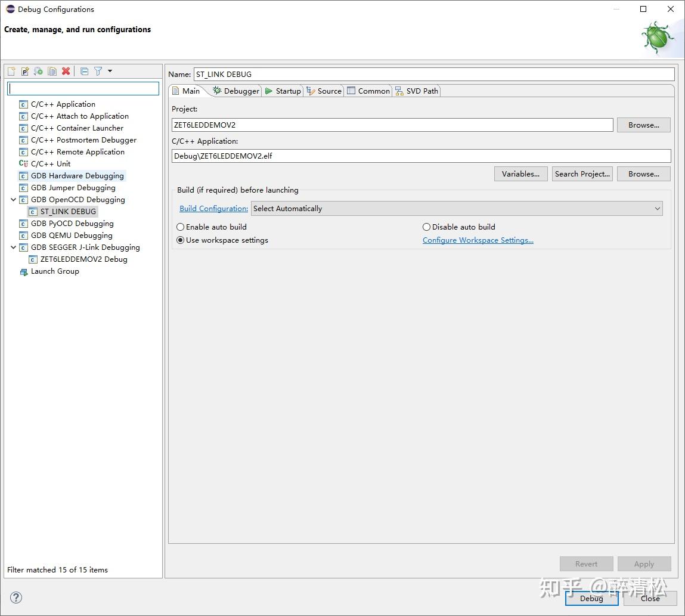
Task: Enable auto build before launching
Action: (x=180, y=227)
